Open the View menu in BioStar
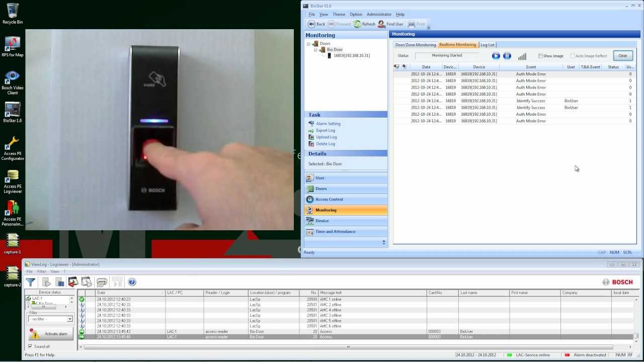Viewport: 644px width, 362px height. [324, 15]
